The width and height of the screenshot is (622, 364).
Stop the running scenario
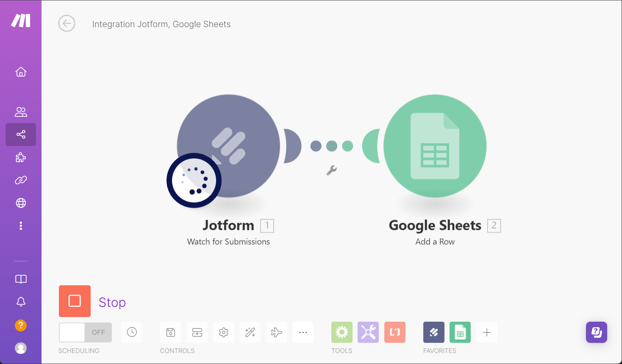(x=75, y=301)
